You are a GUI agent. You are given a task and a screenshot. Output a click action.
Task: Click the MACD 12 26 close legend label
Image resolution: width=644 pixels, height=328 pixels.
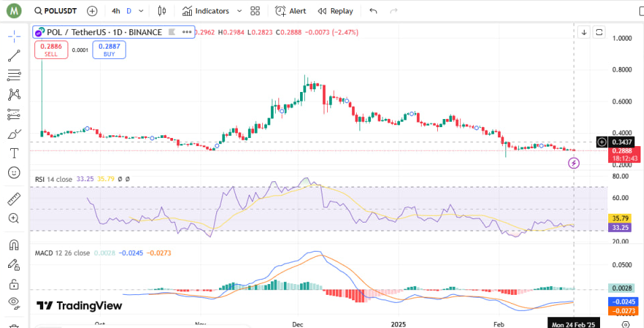pos(62,253)
